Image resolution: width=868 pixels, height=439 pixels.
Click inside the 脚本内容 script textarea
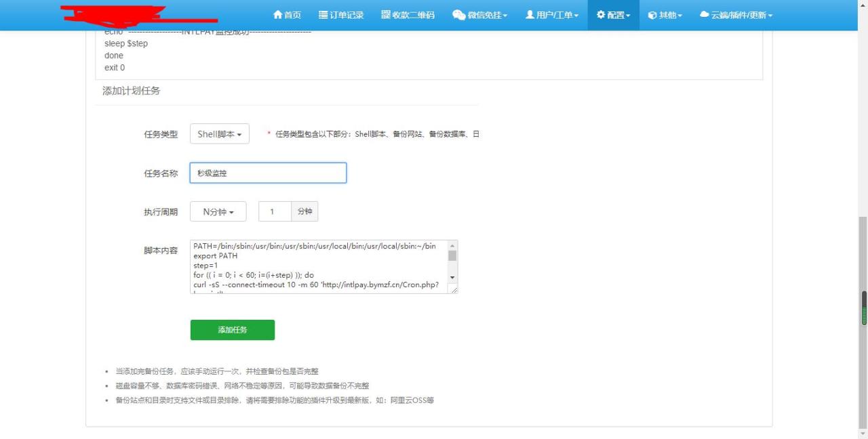[x=317, y=266]
